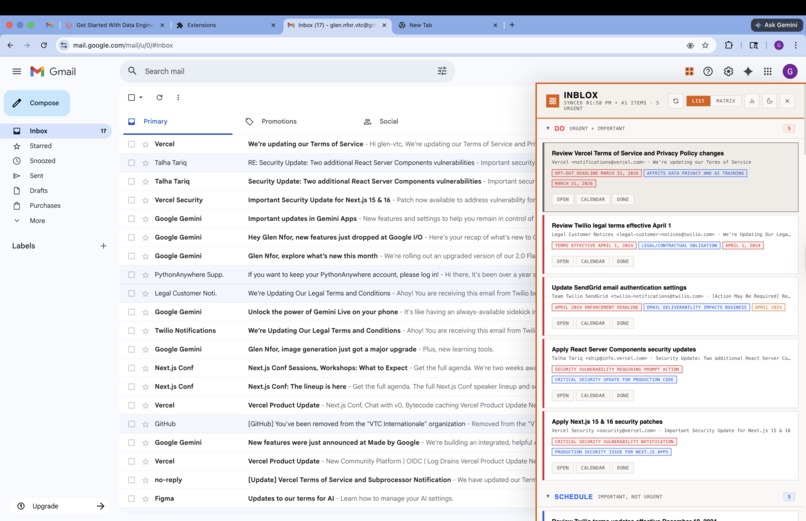Star the Vercel Terms of Service email
Screen dimensions: 806x521
click(145, 144)
